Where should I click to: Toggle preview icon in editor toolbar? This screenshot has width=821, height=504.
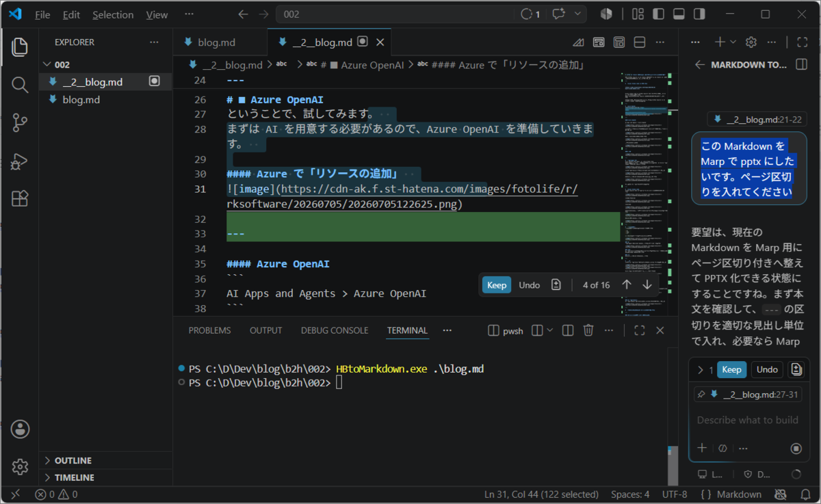tap(599, 42)
